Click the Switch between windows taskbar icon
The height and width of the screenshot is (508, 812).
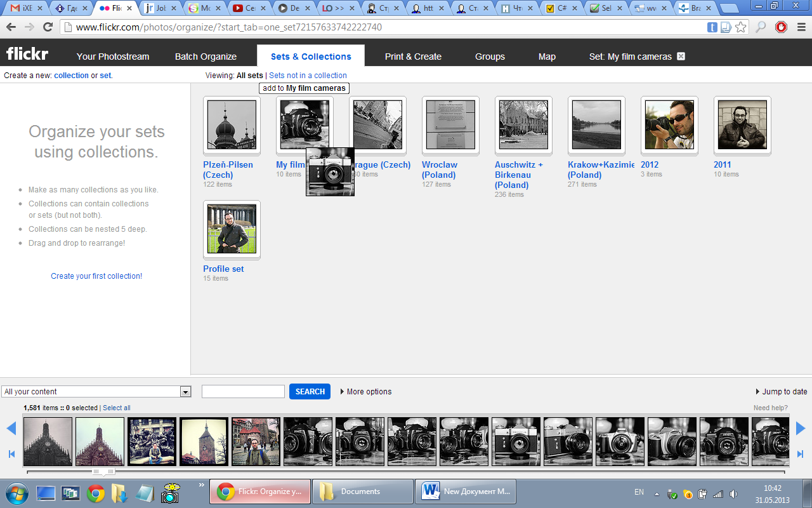pos(70,493)
